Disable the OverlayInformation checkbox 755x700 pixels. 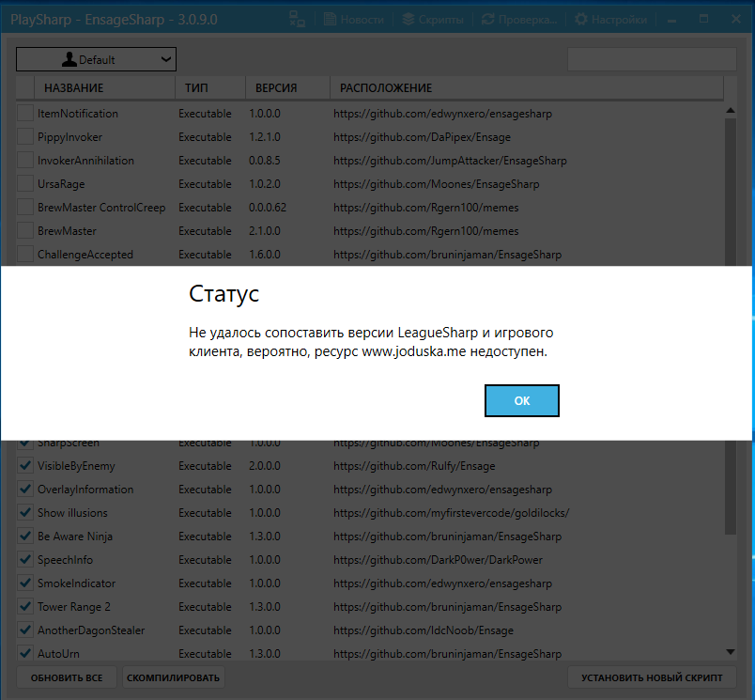point(25,489)
